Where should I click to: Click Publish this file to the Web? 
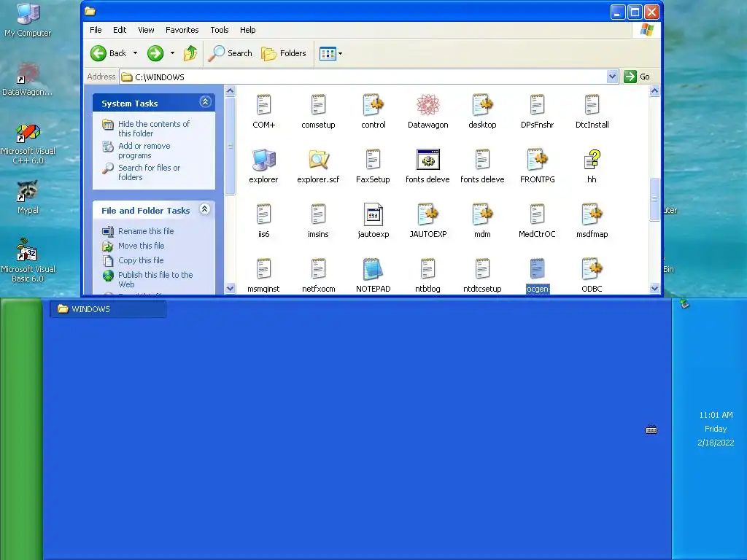(155, 279)
